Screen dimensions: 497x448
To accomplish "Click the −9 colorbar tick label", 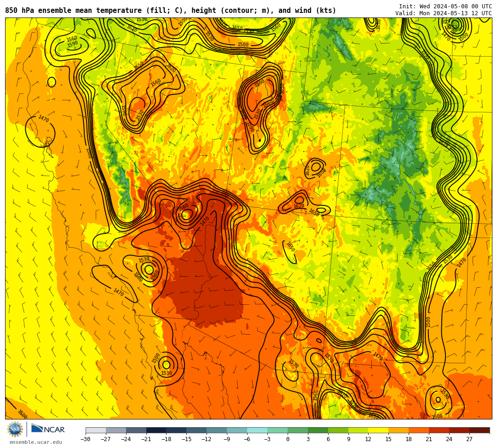I will pos(227,439).
